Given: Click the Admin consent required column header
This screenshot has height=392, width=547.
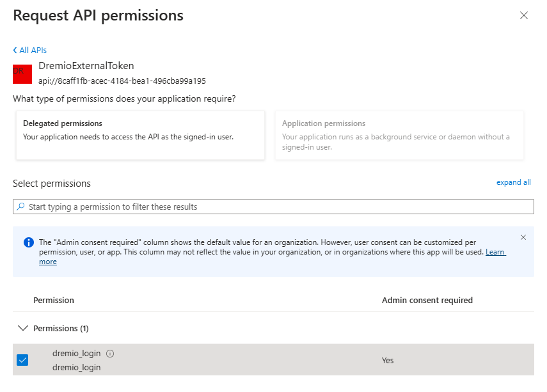Looking at the screenshot, I should (427, 300).
